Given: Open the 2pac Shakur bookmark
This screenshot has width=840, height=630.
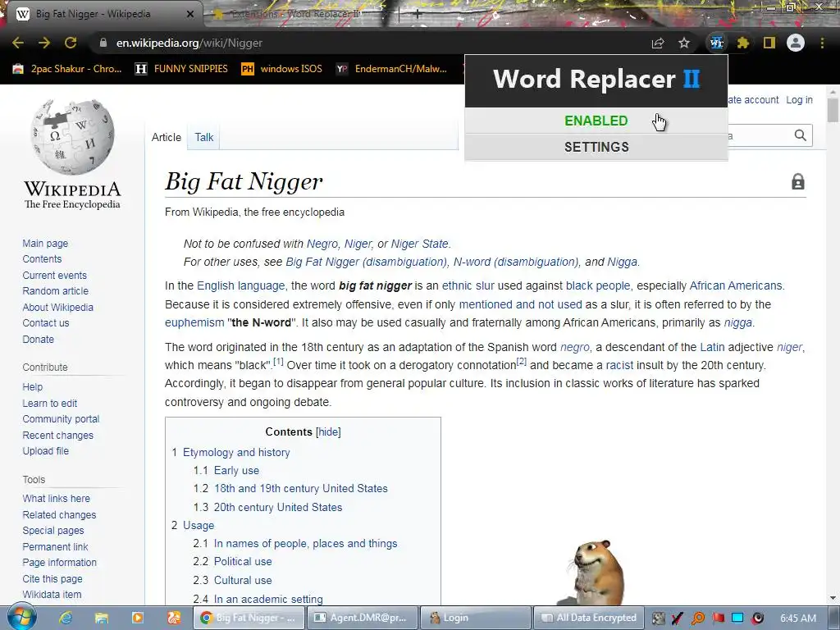Looking at the screenshot, I should (67, 69).
